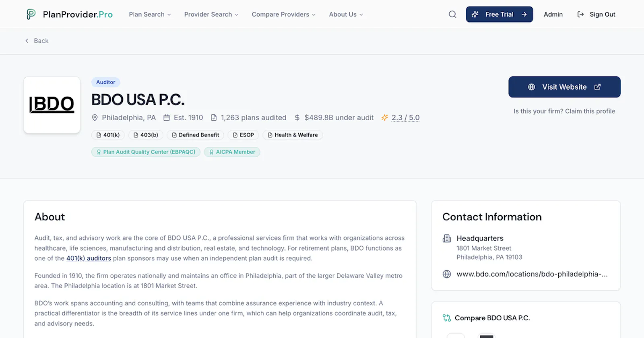
Task: Click the BDO USA P.C. heading
Action: (138, 100)
